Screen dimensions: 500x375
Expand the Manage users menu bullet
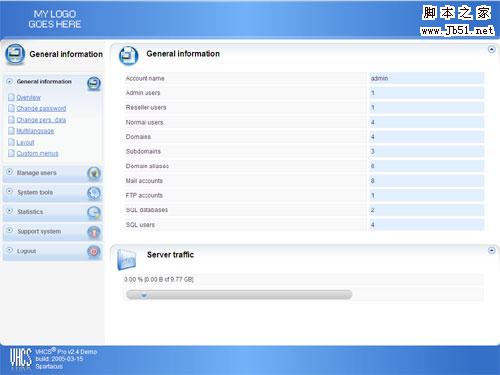(x=10, y=172)
